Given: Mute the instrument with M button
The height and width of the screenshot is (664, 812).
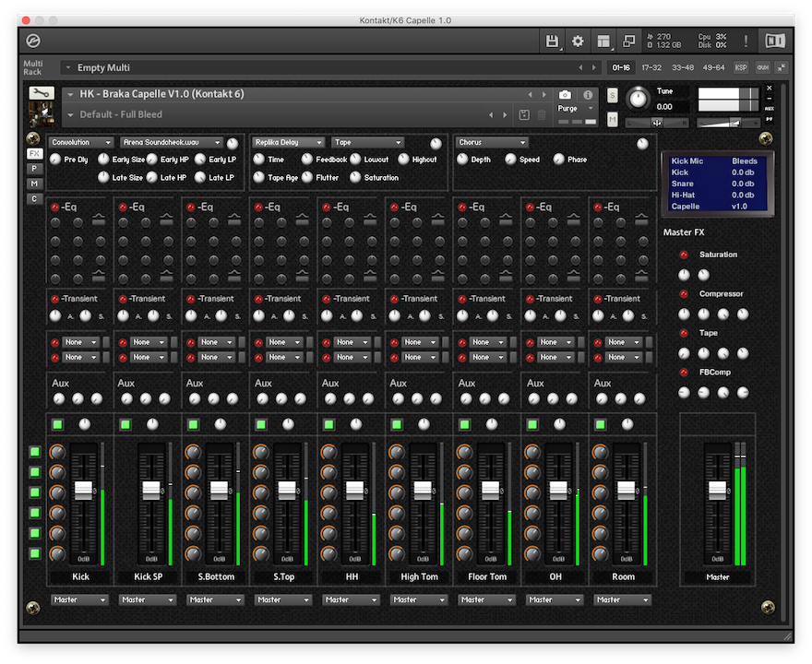Looking at the screenshot, I should pos(612,120).
